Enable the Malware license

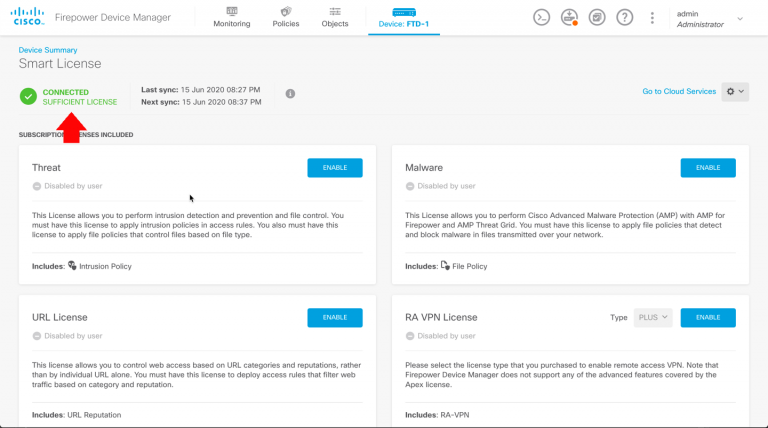coord(708,167)
